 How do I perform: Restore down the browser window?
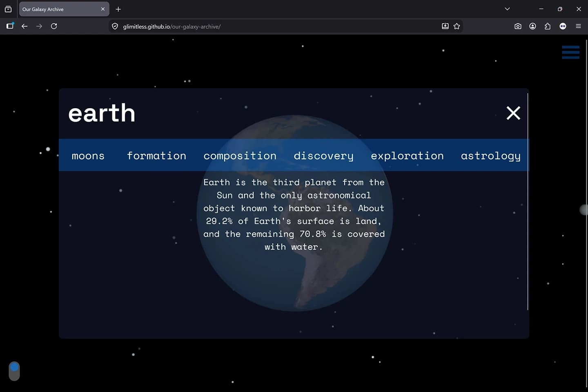(560, 9)
